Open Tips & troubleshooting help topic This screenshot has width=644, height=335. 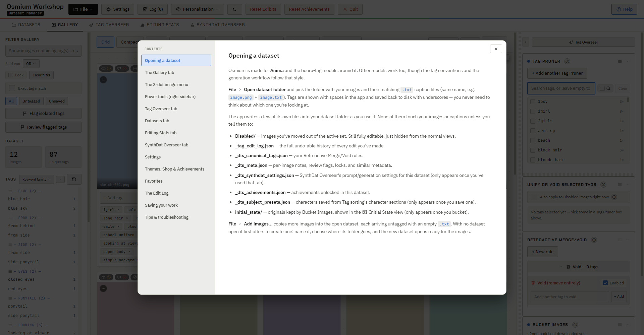click(176, 217)
